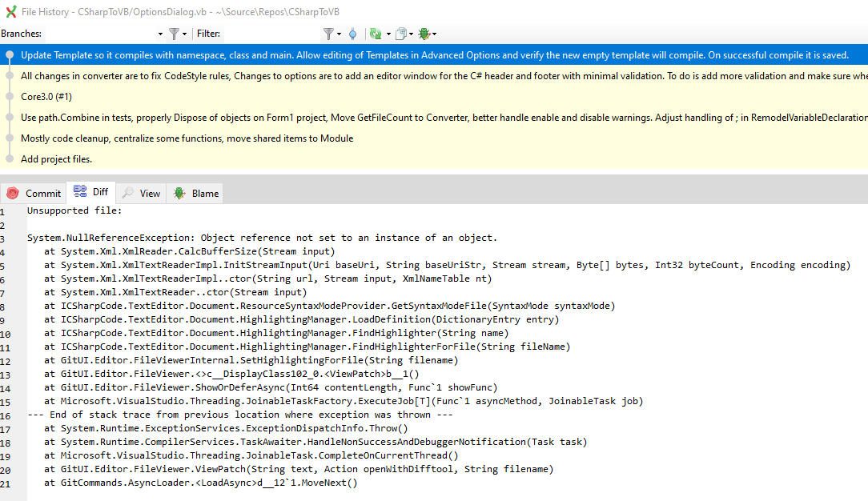This screenshot has height=501, width=868.
Task: Click the branch filter funnel icon
Action: (175, 34)
